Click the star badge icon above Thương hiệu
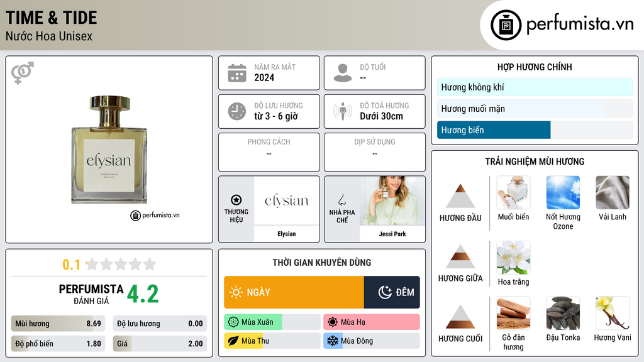The height and width of the screenshot is (362, 644). pyautogui.click(x=236, y=200)
